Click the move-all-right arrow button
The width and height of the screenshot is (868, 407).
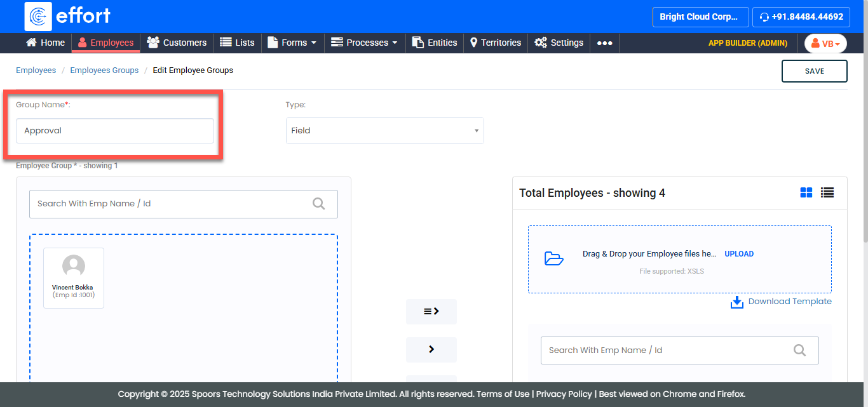431,312
